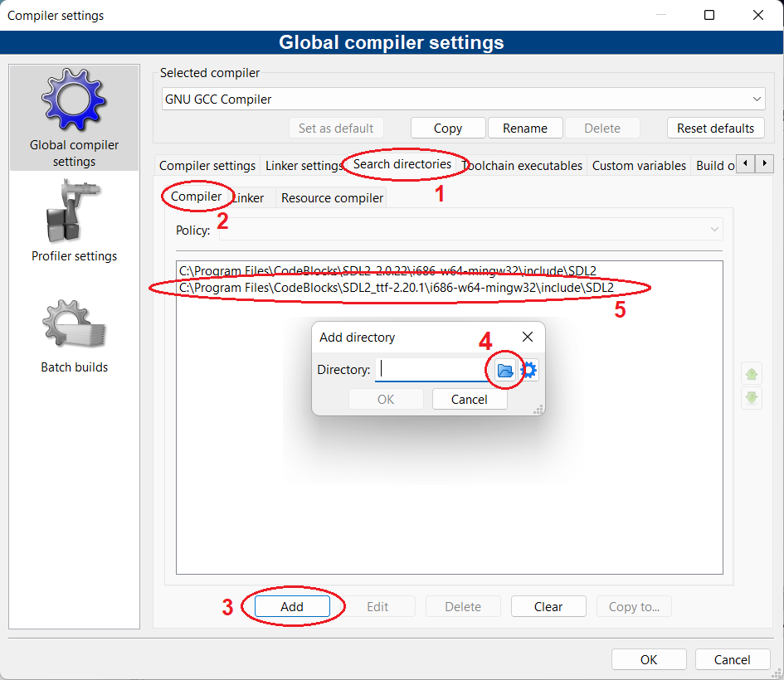Open Batch builds icon

click(x=74, y=323)
